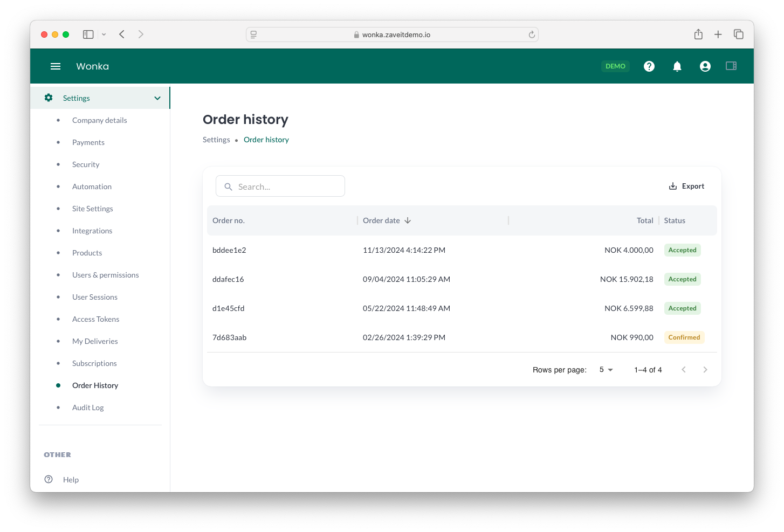Click the search magnifier icon
Viewport: 784px width, 532px height.
click(229, 186)
